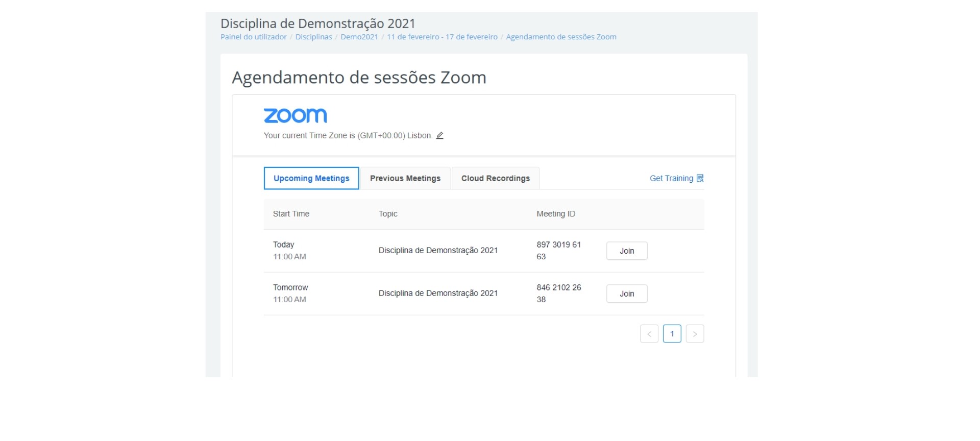Open Disciplinas breadcrumb link
980x441 pixels.
tap(313, 37)
